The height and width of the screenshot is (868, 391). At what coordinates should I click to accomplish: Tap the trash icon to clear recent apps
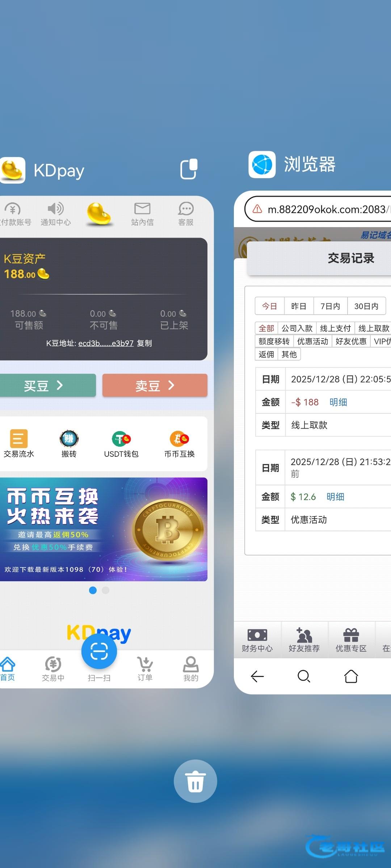coord(195,781)
